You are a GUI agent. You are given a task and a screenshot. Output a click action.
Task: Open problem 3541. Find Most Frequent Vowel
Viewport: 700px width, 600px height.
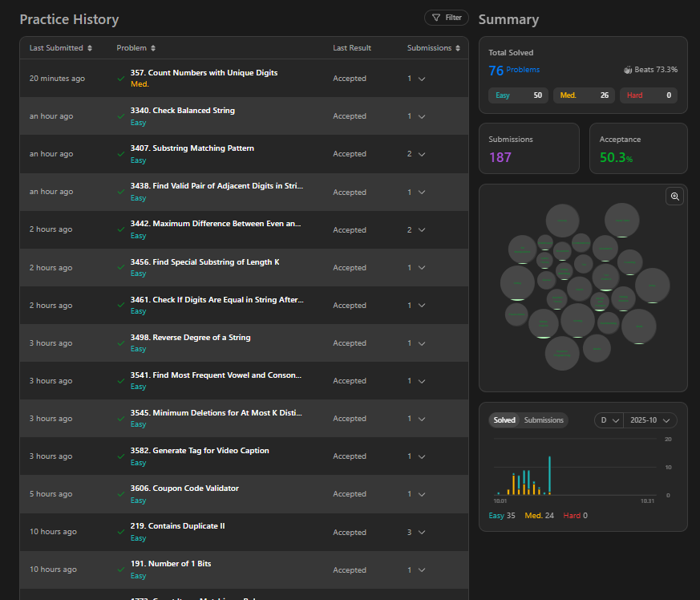tap(216, 375)
